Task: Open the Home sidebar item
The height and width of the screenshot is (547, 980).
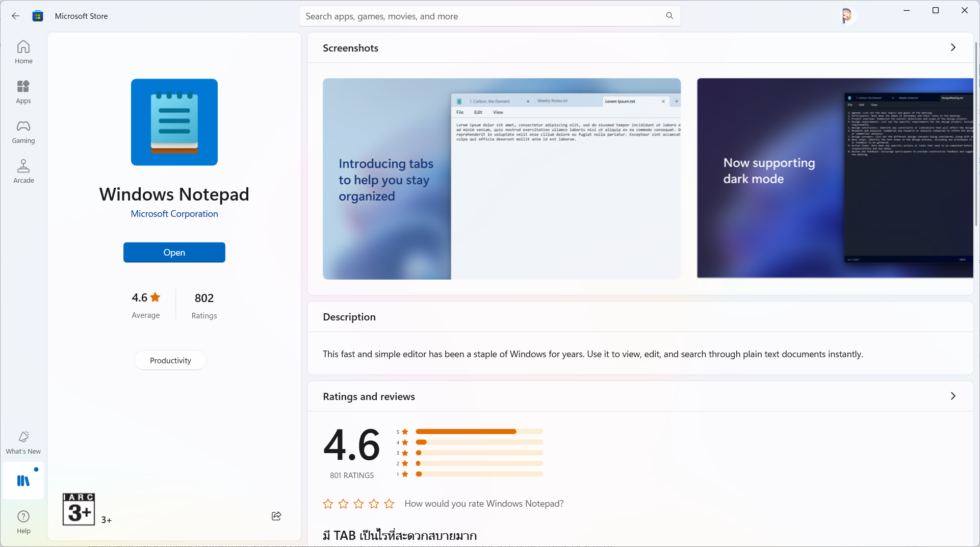Action: pos(23,52)
